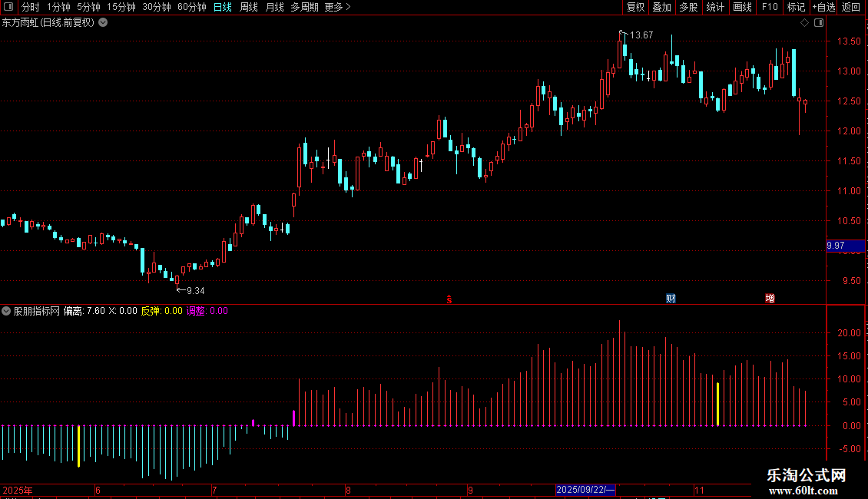The height and width of the screenshot is (499, 868).
Task: Switch to the 分时 intraday tab
Action: (30, 7)
